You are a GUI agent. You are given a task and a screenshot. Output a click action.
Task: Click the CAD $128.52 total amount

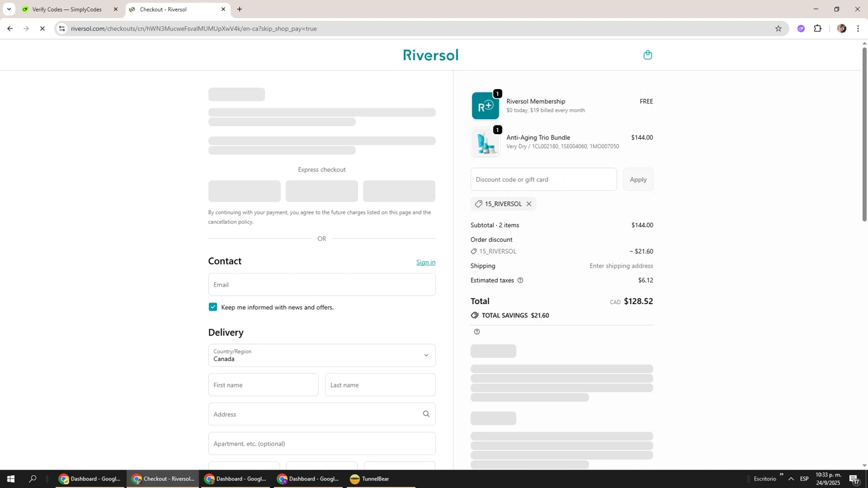point(631,301)
